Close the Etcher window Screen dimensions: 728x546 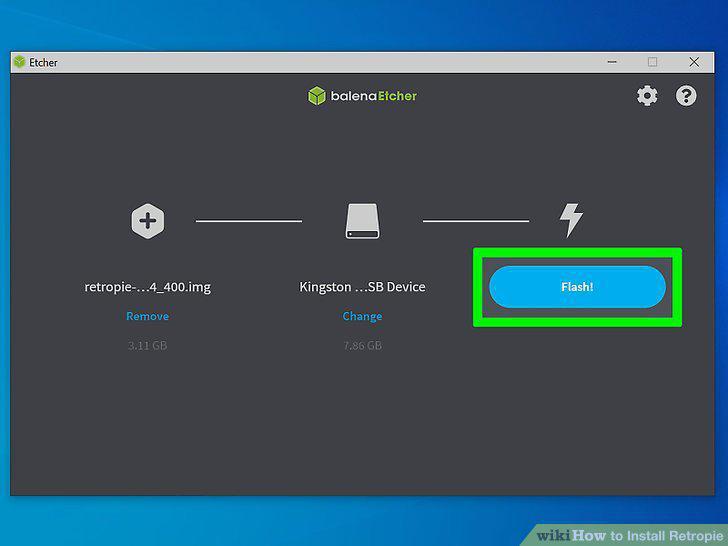tap(694, 62)
